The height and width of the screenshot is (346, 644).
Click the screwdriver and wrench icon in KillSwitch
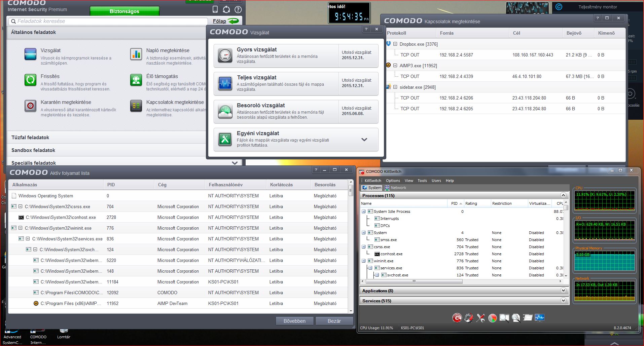480,318
